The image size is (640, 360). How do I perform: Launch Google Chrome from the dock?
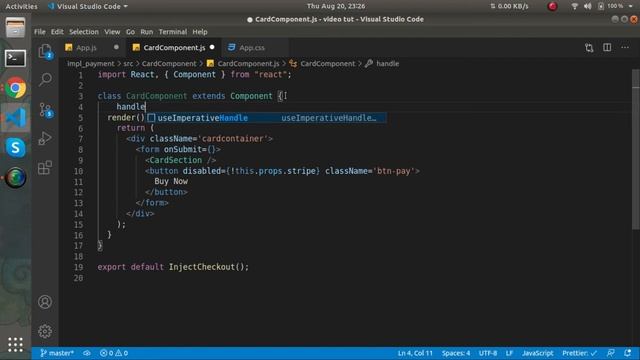pos(16,88)
